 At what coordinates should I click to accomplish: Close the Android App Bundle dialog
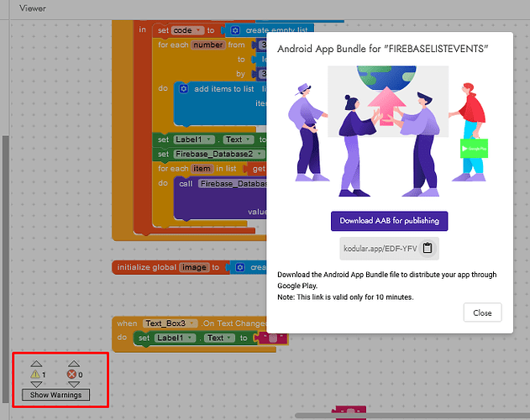click(482, 312)
